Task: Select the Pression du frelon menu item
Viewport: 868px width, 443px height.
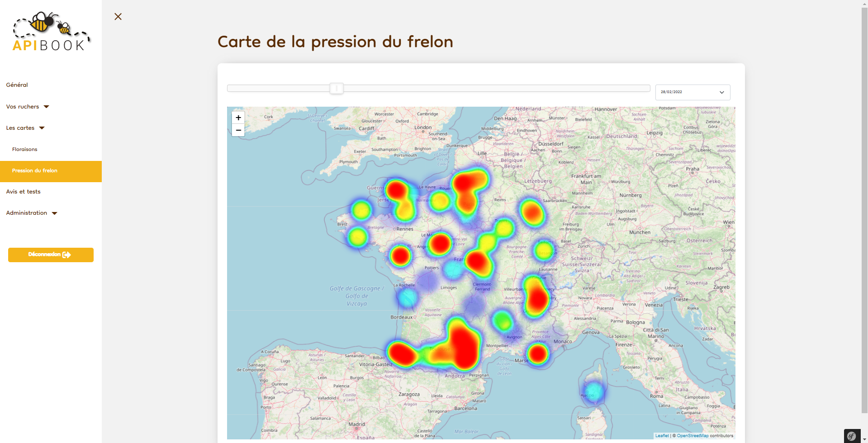Action: [x=35, y=171]
